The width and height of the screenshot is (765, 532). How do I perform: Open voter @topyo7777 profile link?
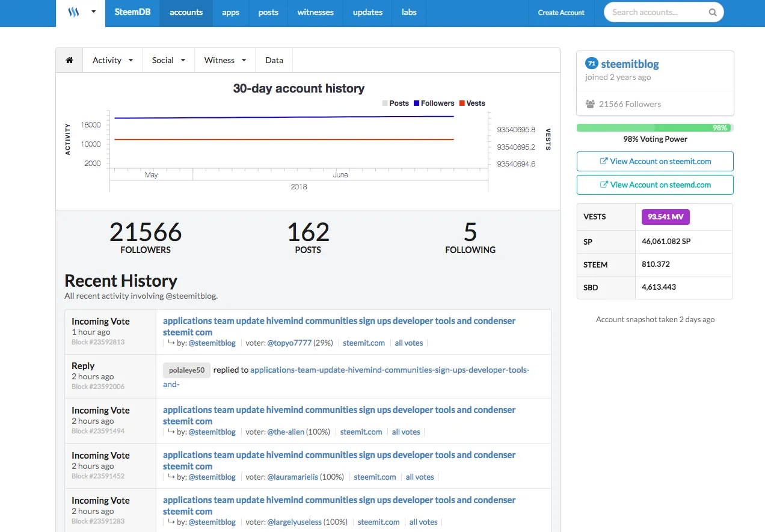(289, 343)
